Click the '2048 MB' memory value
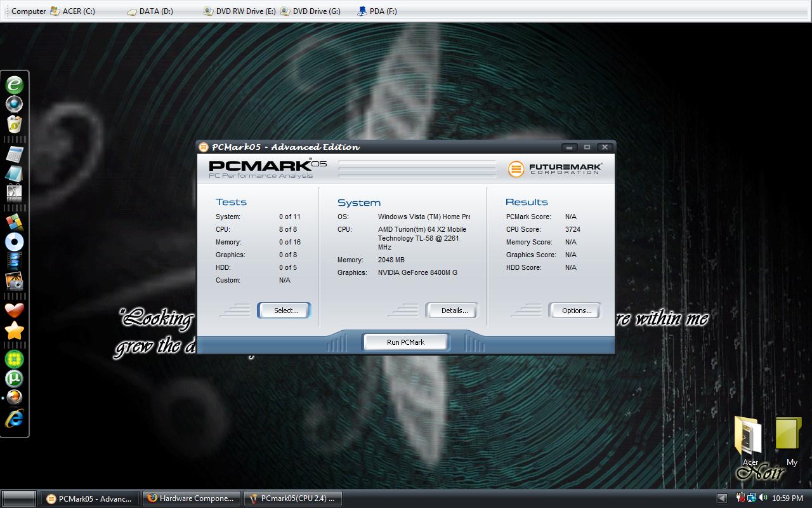This screenshot has height=508, width=812. (x=391, y=260)
